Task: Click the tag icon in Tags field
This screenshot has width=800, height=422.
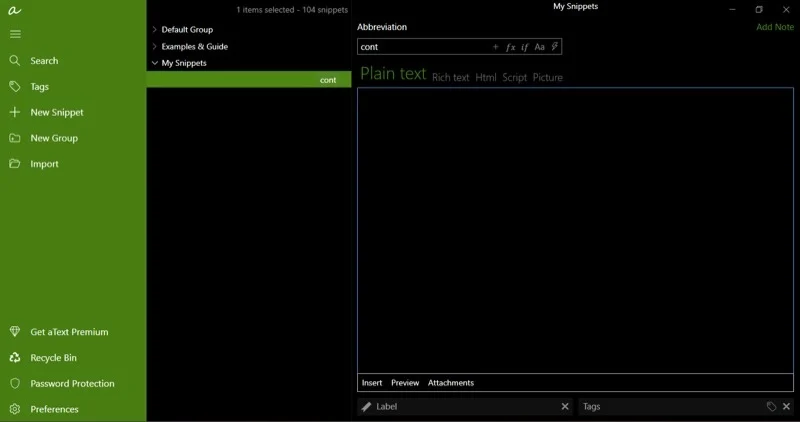Action: 771,407
